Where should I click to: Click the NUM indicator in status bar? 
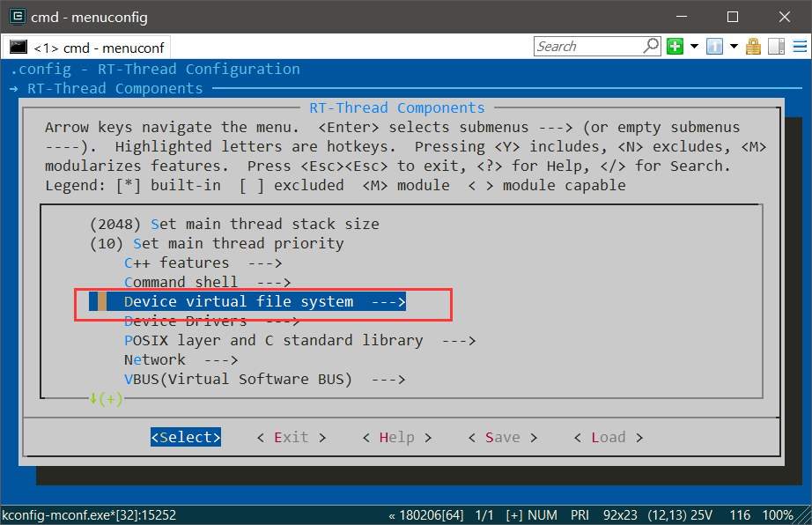click(x=543, y=515)
